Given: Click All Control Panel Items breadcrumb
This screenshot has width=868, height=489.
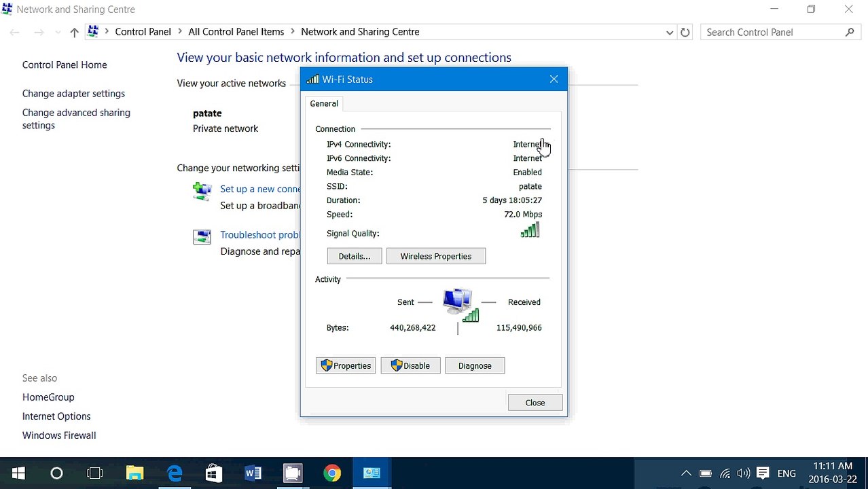Looking at the screenshot, I should [236, 31].
